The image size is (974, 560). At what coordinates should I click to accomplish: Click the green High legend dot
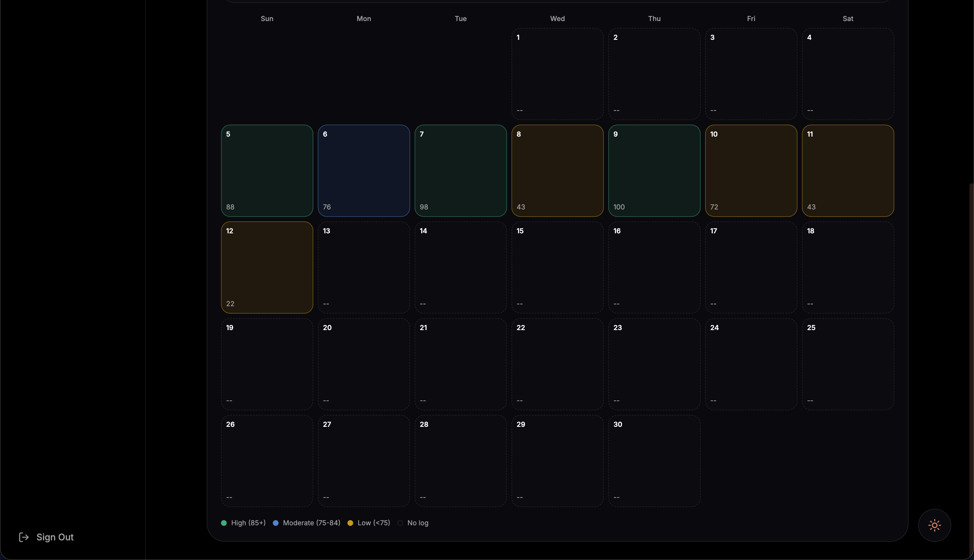(x=224, y=523)
